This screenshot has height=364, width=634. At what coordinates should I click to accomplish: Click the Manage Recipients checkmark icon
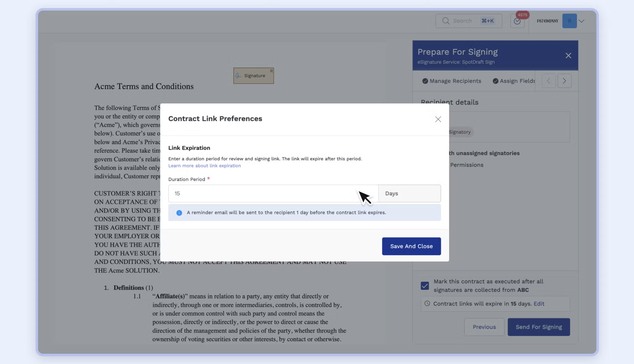[425, 81]
